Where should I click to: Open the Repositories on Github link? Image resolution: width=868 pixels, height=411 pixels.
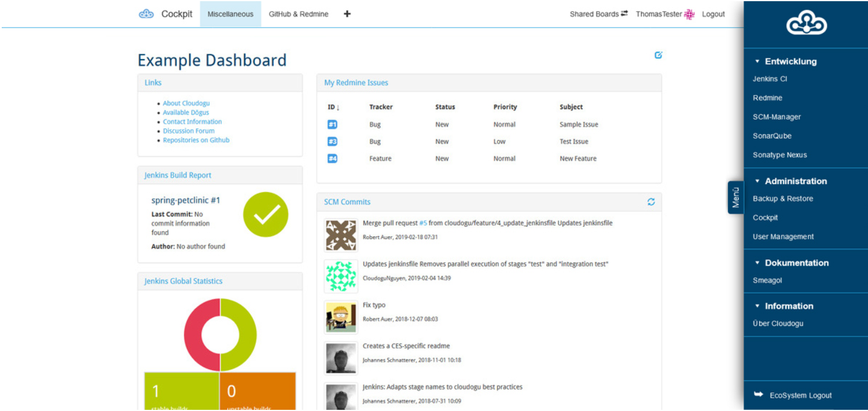196,140
